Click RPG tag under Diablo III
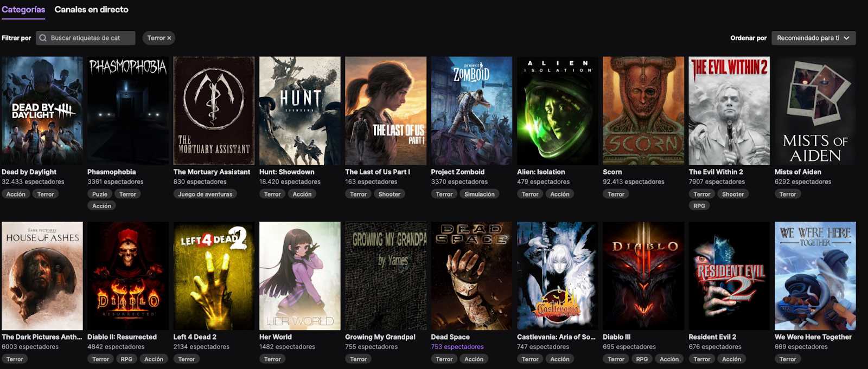 [642, 359]
